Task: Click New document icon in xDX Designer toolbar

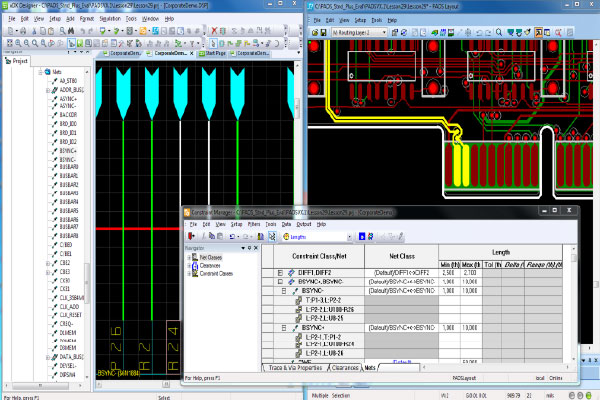Action: click(x=10, y=31)
